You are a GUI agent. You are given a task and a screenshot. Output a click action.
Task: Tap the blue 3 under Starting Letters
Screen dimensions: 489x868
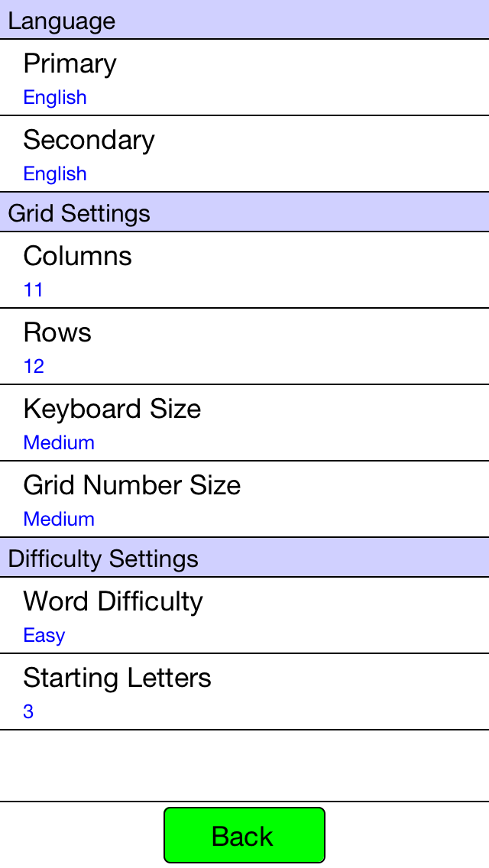pos(28,711)
